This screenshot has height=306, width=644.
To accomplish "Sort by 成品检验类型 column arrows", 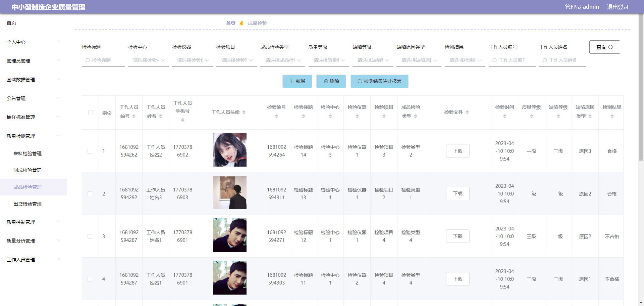I will (416, 116).
